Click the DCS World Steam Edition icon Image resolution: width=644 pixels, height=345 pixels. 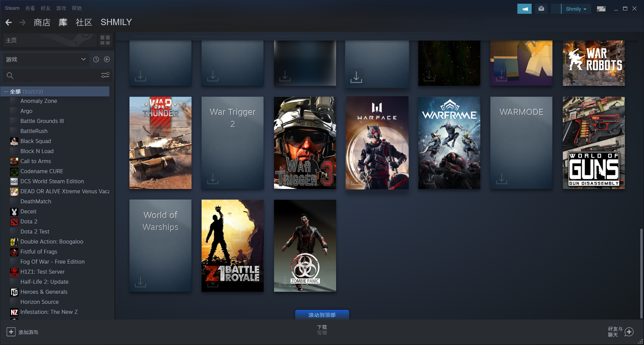point(14,182)
